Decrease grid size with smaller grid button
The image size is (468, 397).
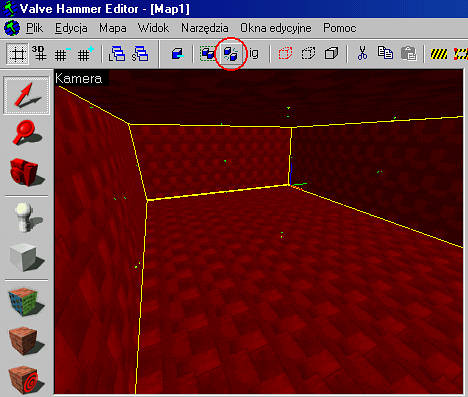point(62,54)
